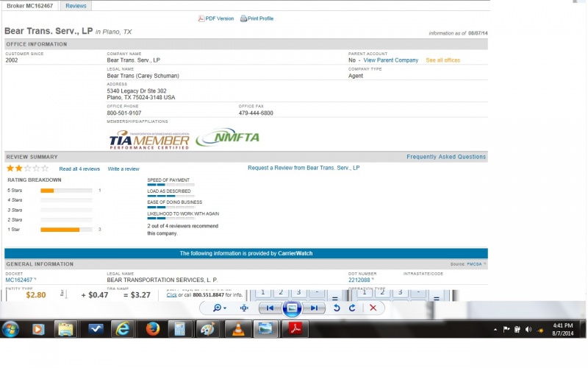Click the TIA Member logo
Image resolution: width=588 pixels, height=368 pixels.
(149, 140)
